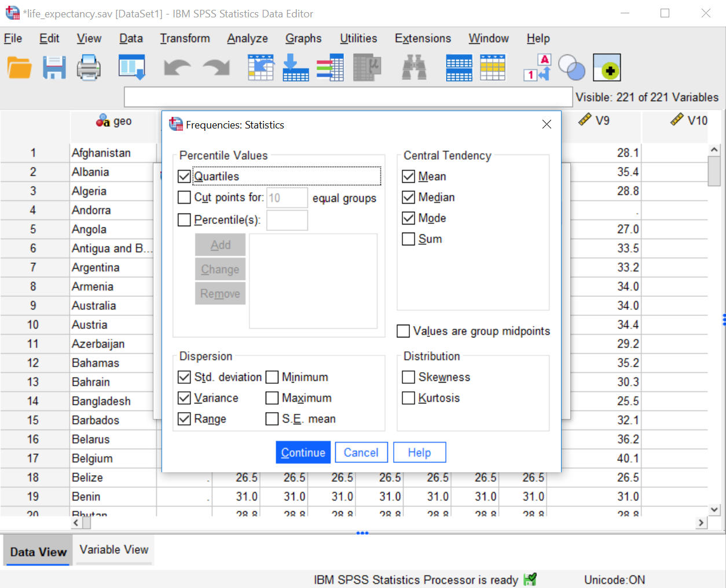The height and width of the screenshot is (588, 726).
Task: Click the Continue button
Action: (x=303, y=453)
